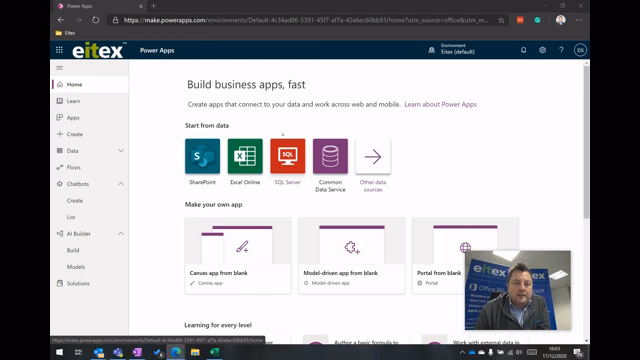640x360 pixels.
Task: Click the red browser extension icon
Action: [x=520, y=20]
